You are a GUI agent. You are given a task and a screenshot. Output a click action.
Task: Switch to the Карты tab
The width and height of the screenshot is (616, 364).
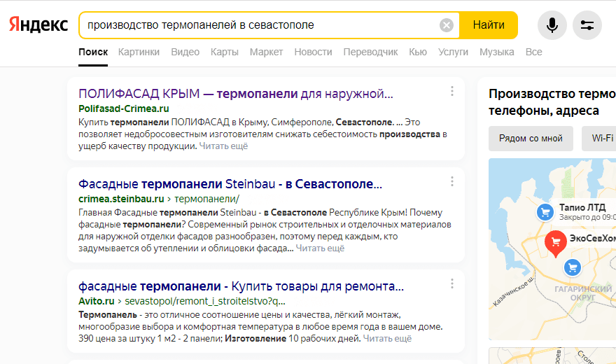224,52
